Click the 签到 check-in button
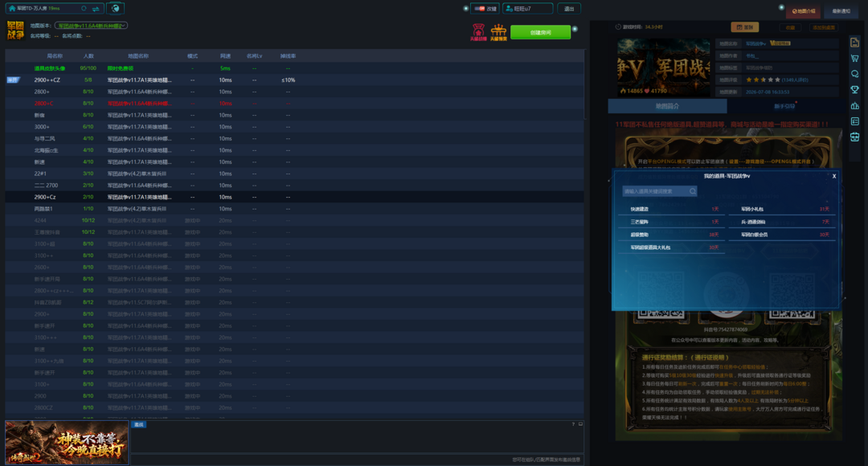 744,27
